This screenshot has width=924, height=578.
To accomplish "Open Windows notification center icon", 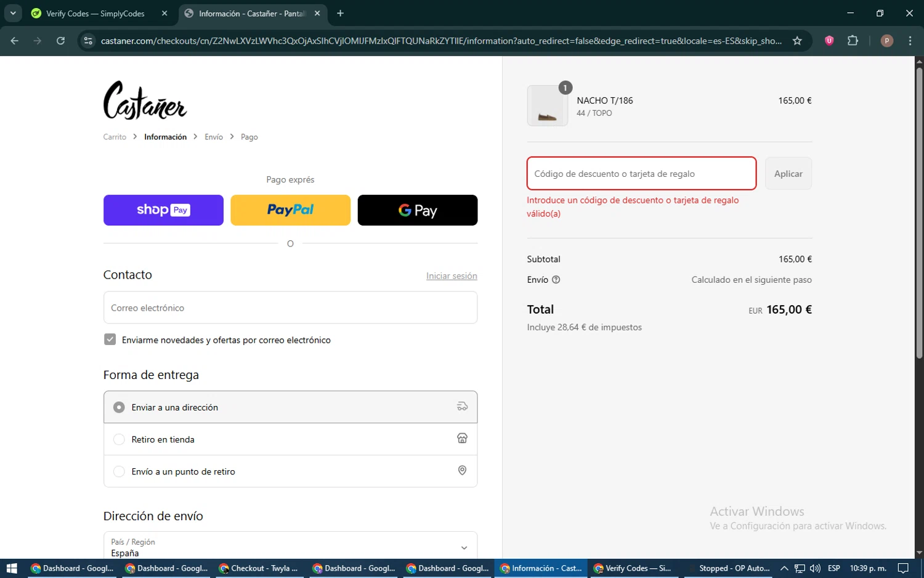I will (x=904, y=568).
